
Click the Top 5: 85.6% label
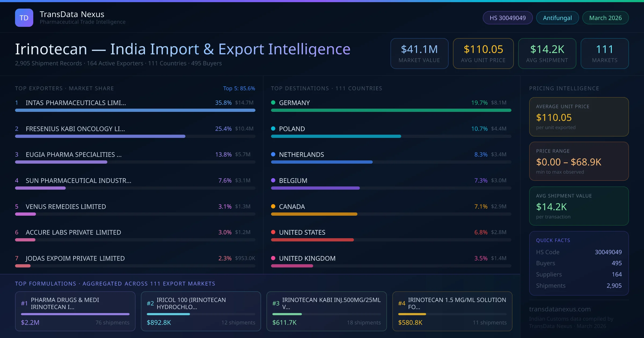(x=239, y=88)
